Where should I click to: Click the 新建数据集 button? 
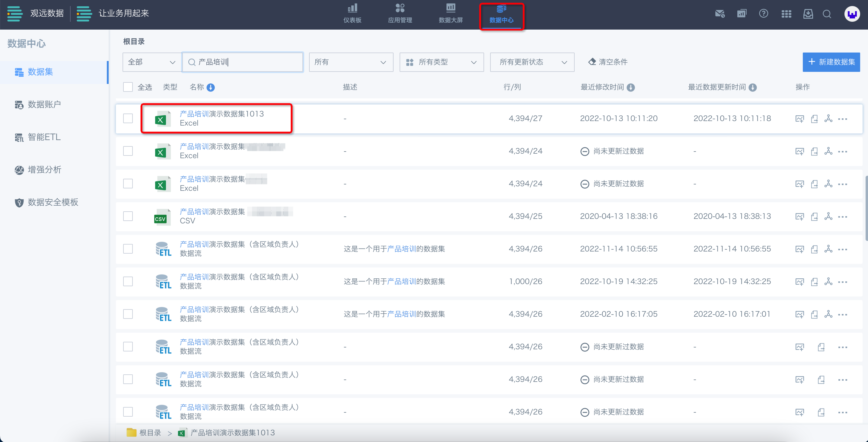[x=831, y=62]
